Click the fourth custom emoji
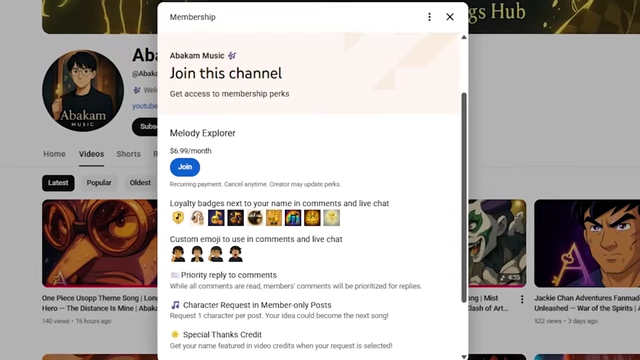640x360 pixels. [236, 254]
